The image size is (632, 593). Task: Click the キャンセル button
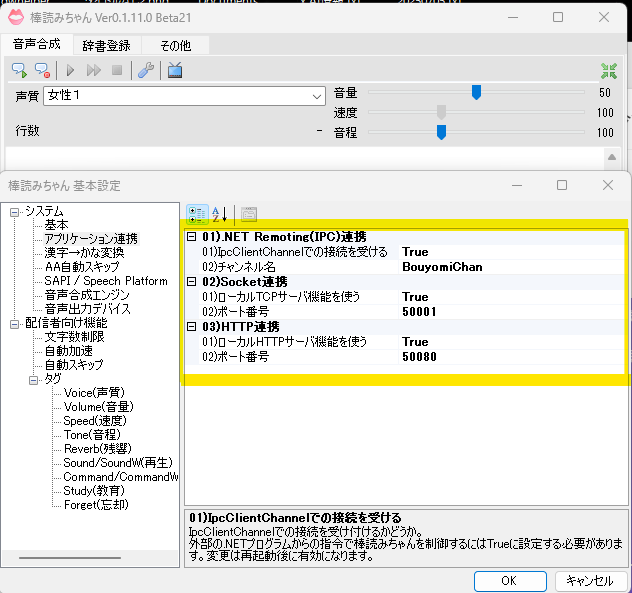[589, 580]
